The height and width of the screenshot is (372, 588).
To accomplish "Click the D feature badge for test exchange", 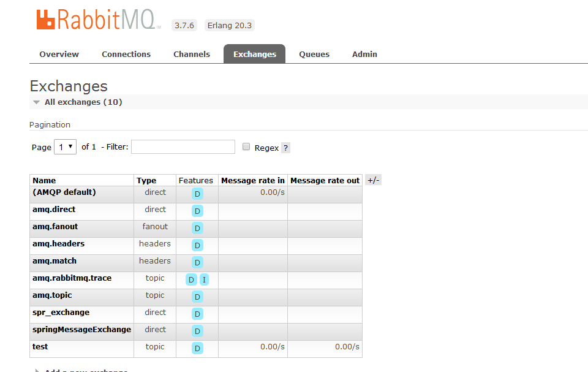I will click(x=197, y=348).
